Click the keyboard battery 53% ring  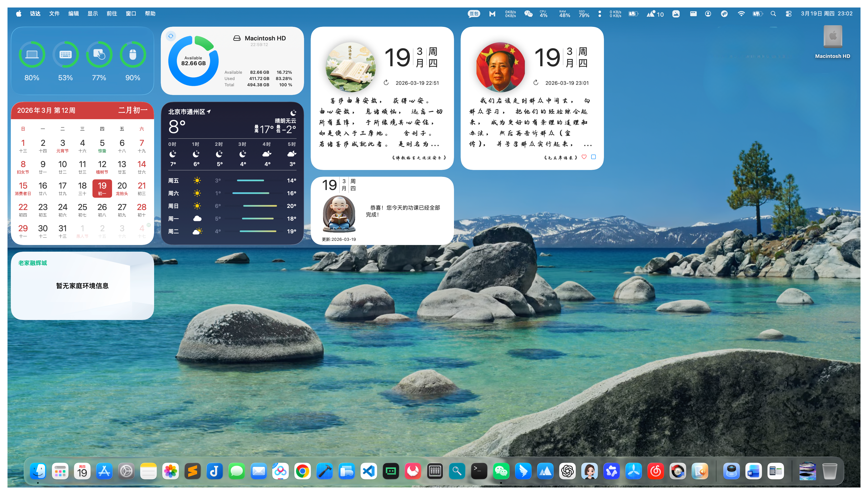tap(65, 54)
